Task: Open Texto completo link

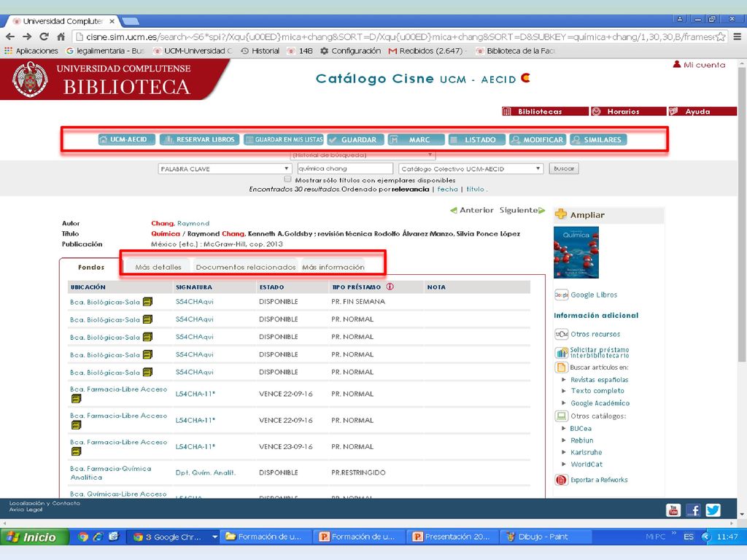Action: coord(597,391)
